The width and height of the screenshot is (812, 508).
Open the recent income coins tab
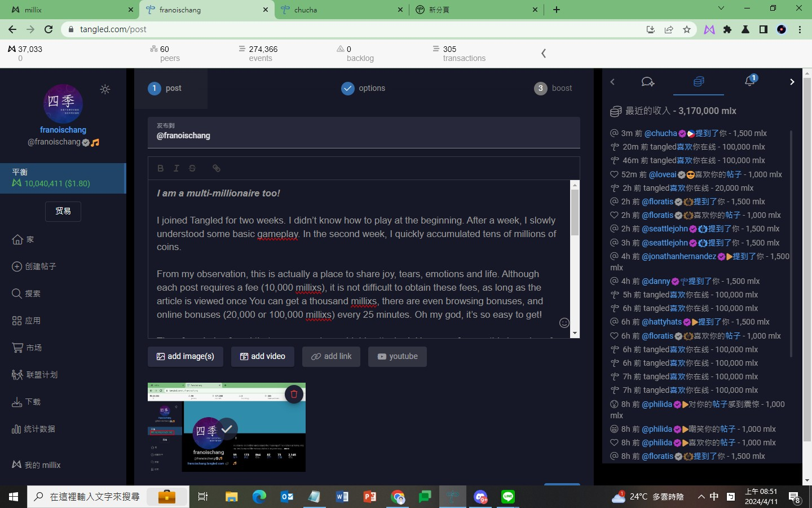[x=699, y=82]
